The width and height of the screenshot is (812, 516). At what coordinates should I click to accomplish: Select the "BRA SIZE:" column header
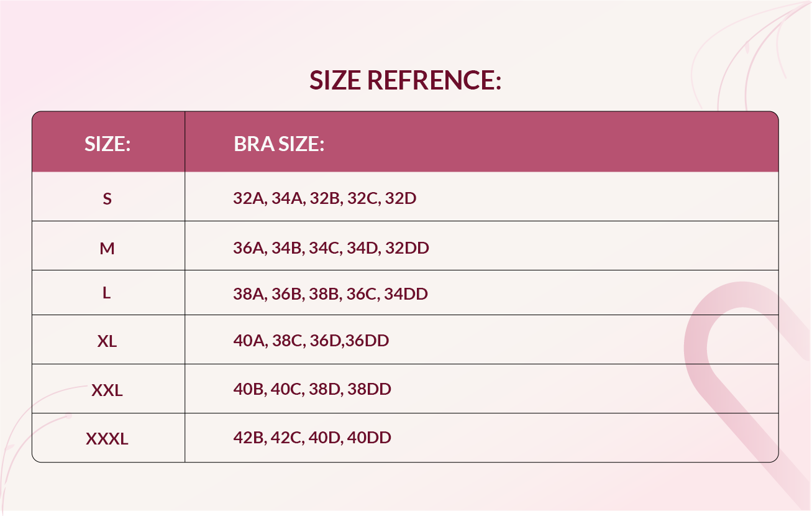[x=279, y=144]
